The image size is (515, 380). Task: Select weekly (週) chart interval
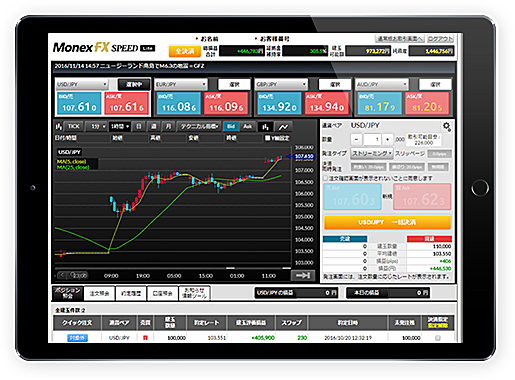pyautogui.click(x=154, y=127)
